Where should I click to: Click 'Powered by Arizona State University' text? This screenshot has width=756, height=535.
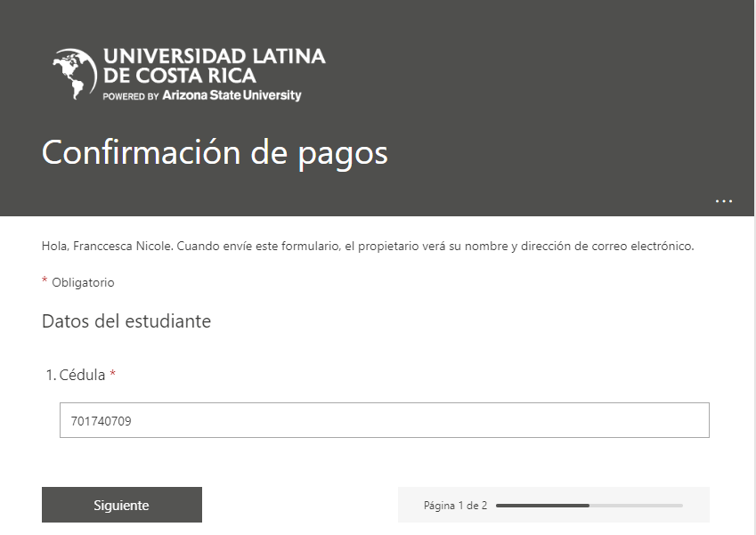(x=202, y=95)
